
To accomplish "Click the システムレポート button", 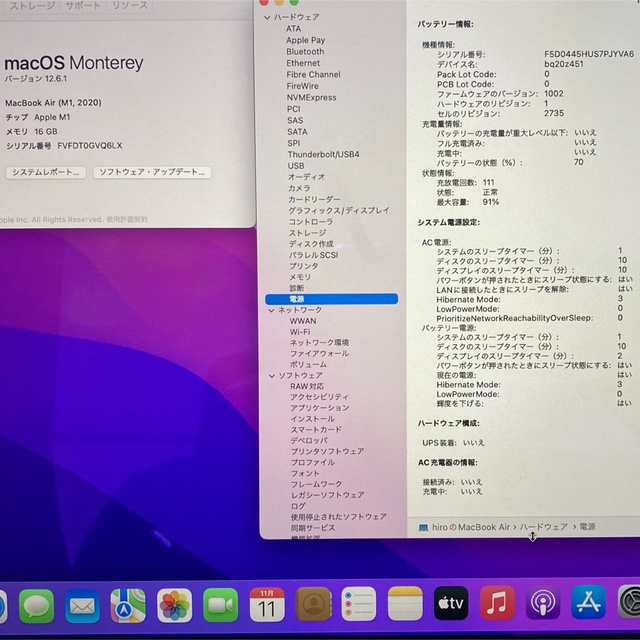I will (x=46, y=172).
